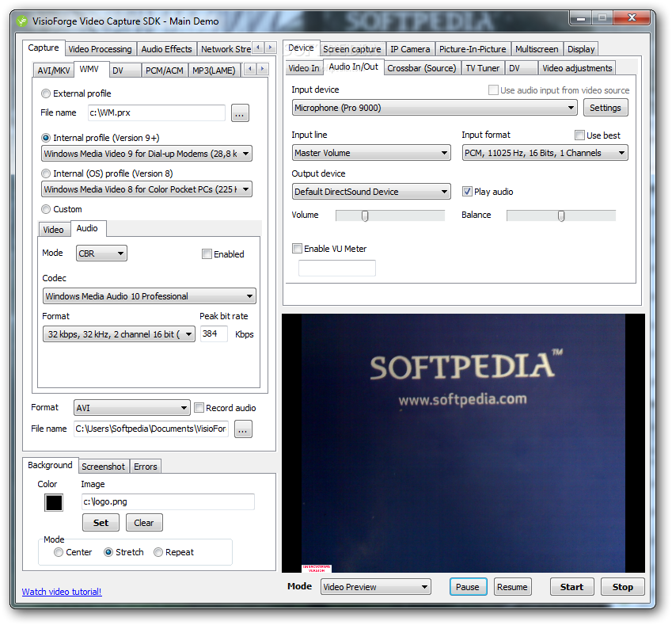Image resolution: width=672 pixels, height=625 pixels.
Task: Click the VisioForge app icon in title bar
Action: tap(22, 21)
